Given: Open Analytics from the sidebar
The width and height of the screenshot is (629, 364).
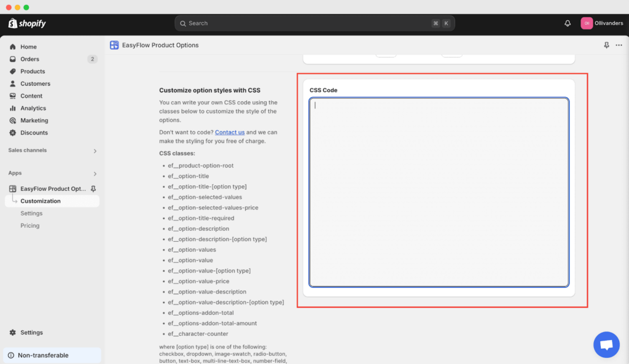Looking at the screenshot, I should (x=33, y=108).
